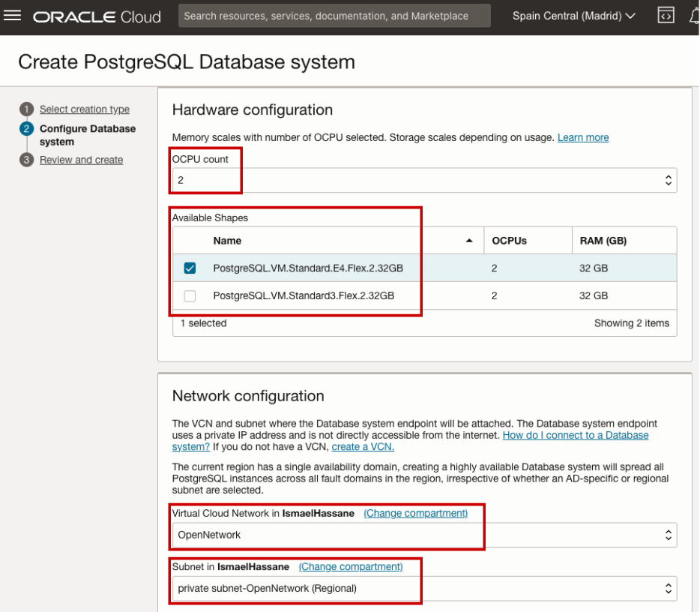
Task: Click Change compartment link for Virtual Cloud Network
Action: click(x=415, y=513)
